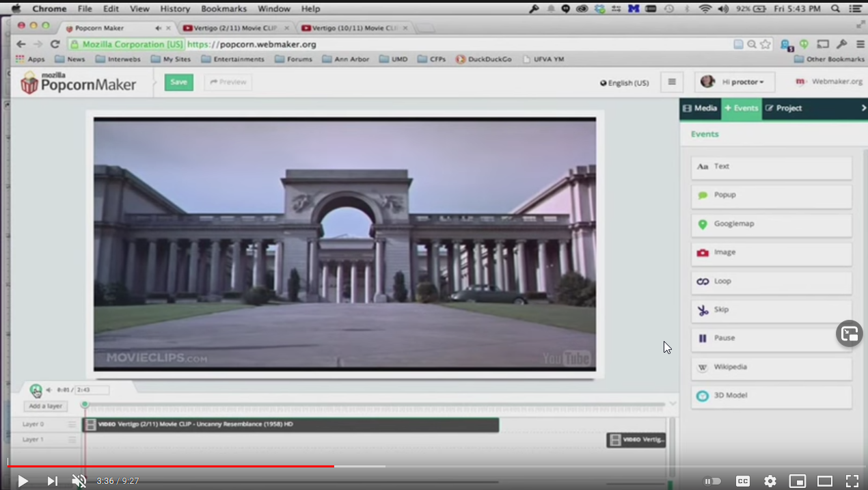Click the time field showing 2:43
This screenshot has width=868, height=490.
[x=92, y=390]
